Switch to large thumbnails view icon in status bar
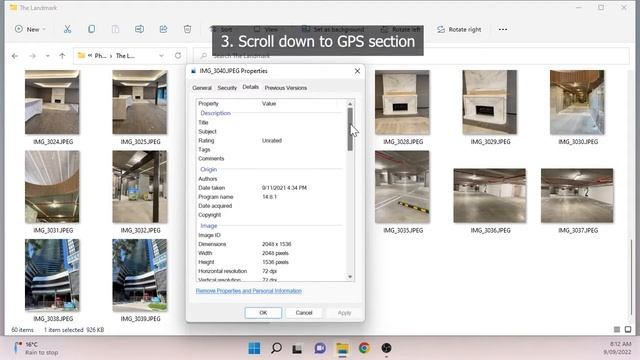The image size is (640, 360). tap(628, 329)
